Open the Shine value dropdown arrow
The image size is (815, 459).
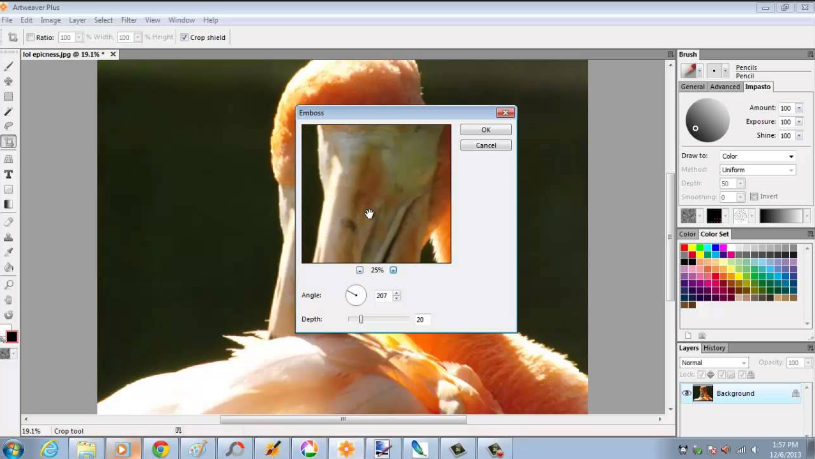(x=799, y=135)
